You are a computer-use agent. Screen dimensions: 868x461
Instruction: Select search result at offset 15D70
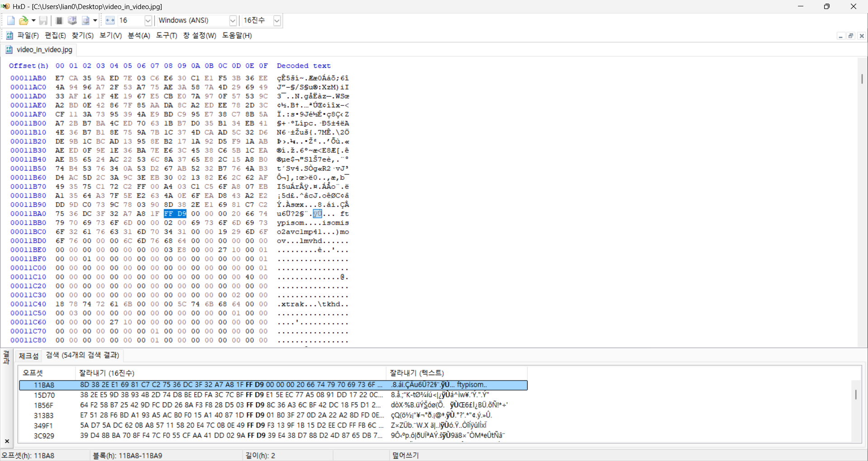[273, 395]
